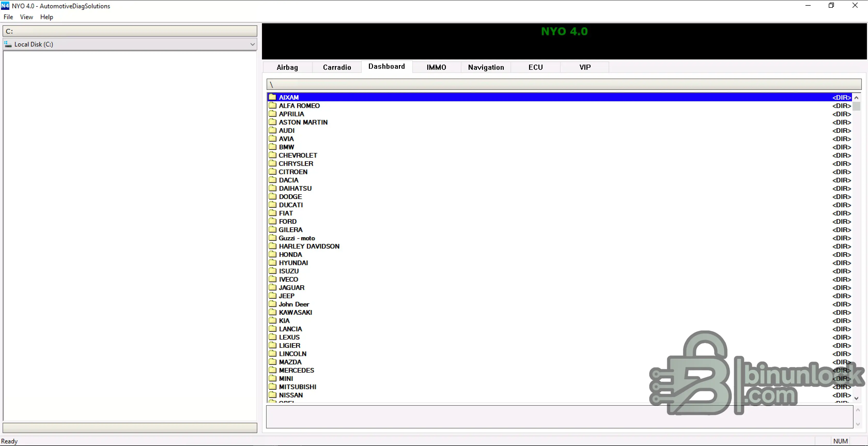
Task: Select the NISSAN row
Action: pos(559,395)
